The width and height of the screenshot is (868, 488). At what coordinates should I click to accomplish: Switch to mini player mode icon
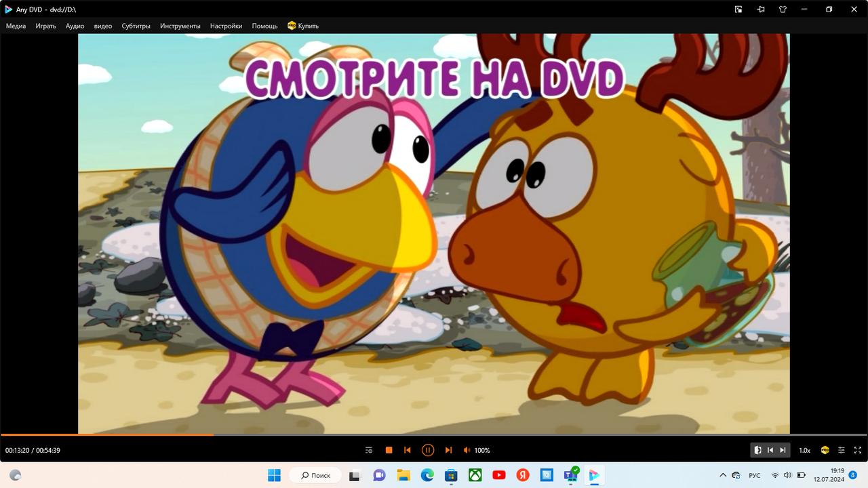738,9
